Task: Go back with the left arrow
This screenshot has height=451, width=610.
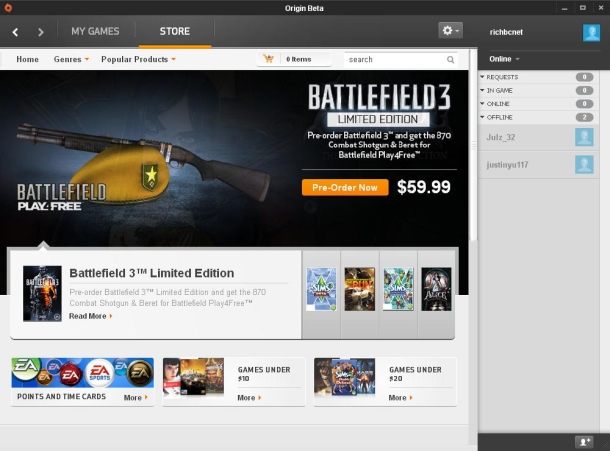Action: (x=15, y=32)
